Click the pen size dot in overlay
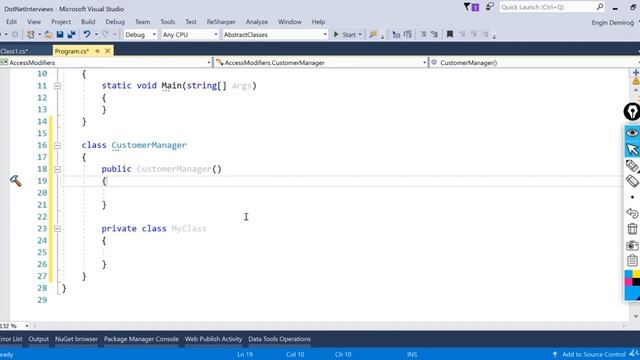 pyautogui.click(x=632, y=197)
